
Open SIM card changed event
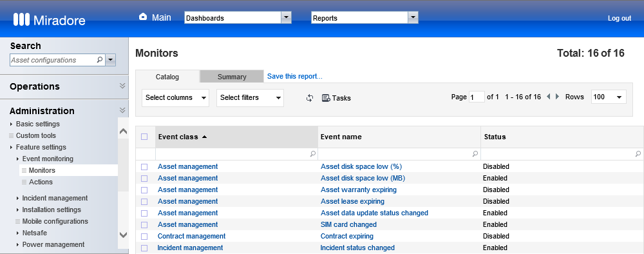coord(348,224)
